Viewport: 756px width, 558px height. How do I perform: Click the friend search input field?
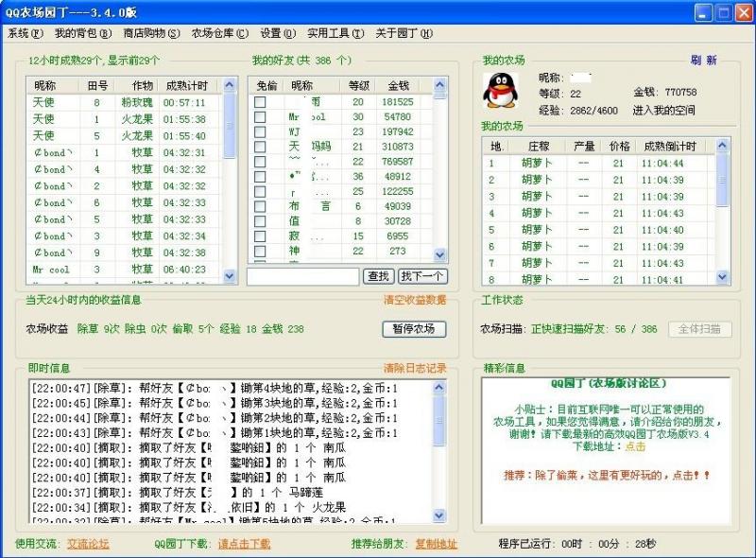pyautogui.click(x=302, y=276)
